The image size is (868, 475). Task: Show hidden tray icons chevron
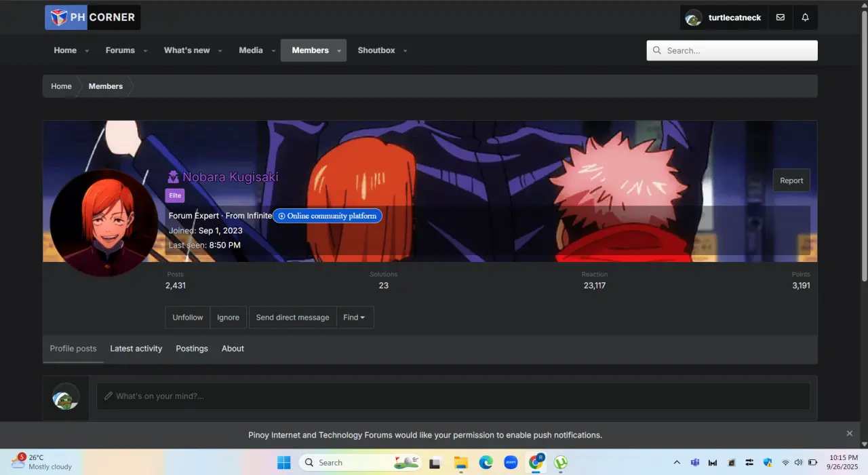tap(677, 463)
